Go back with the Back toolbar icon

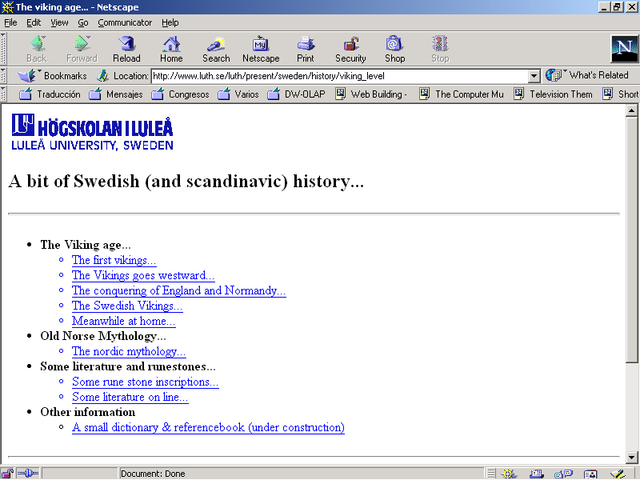coord(37,49)
